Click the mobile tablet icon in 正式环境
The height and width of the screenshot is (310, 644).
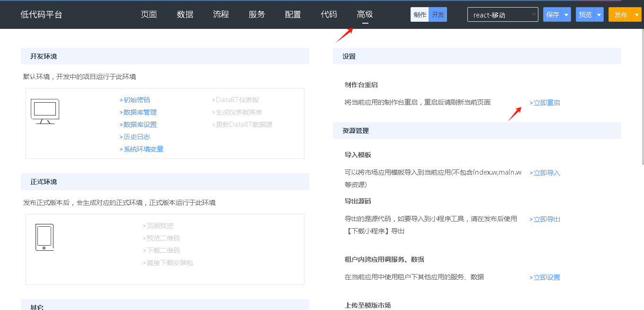tap(45, 237)
